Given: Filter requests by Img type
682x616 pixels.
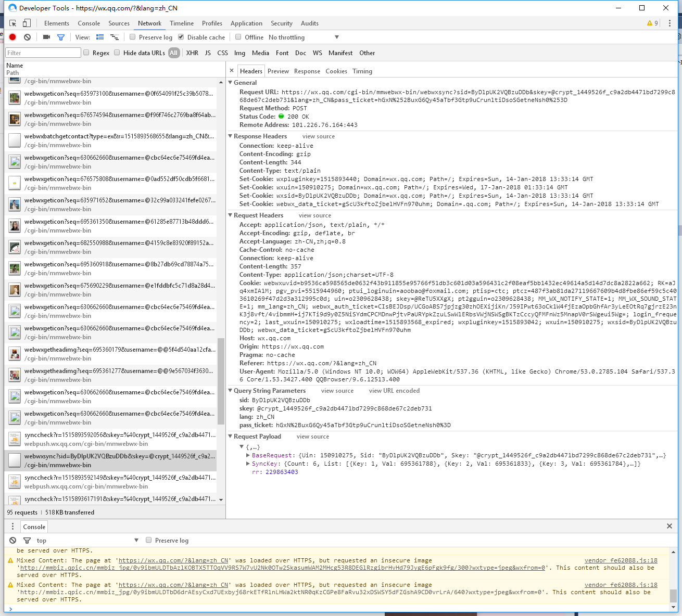Looking at the screenshot, I should coord(239,53).
